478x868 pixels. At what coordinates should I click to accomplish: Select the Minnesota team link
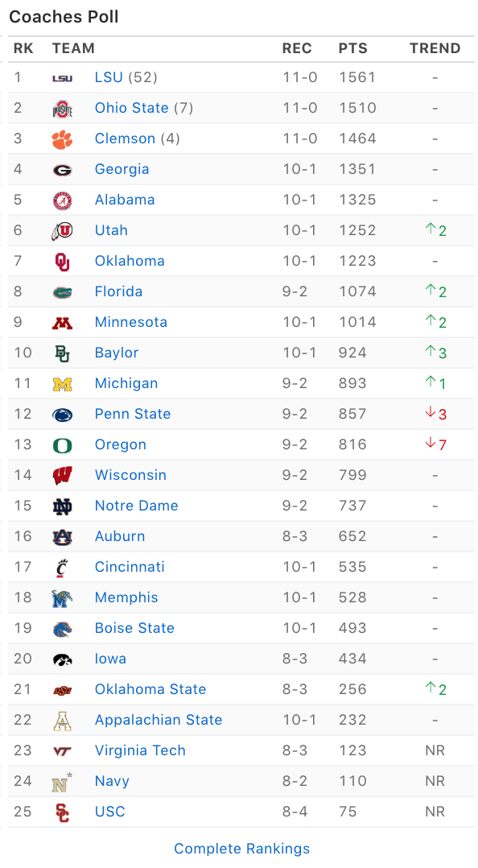pos(130,322)
